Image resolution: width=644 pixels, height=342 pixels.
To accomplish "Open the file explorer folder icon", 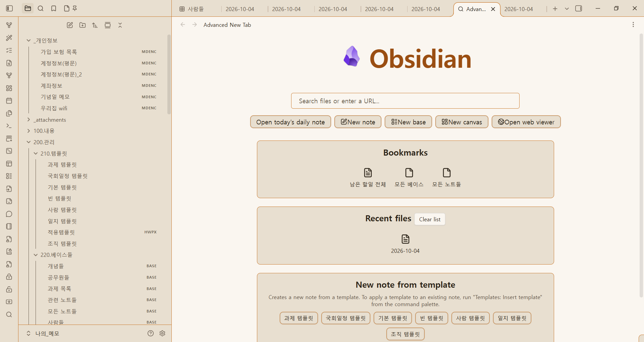I will tap(28, 8).
